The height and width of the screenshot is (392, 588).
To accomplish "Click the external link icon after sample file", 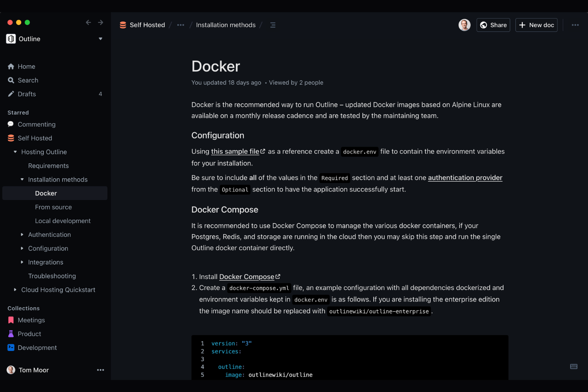I will pyautogui.click(x=263, y=151).
